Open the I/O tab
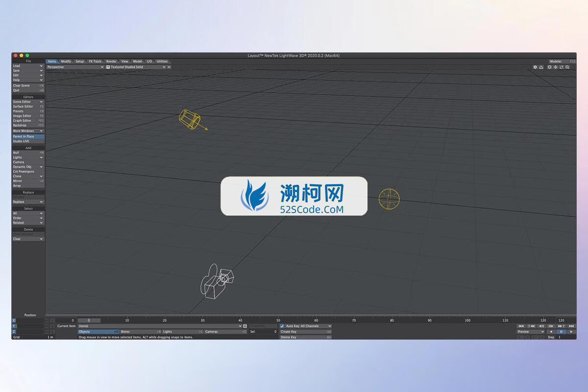The height and width of the screenshot is (392, 588). pyautogui.click(x=149, y=61)
